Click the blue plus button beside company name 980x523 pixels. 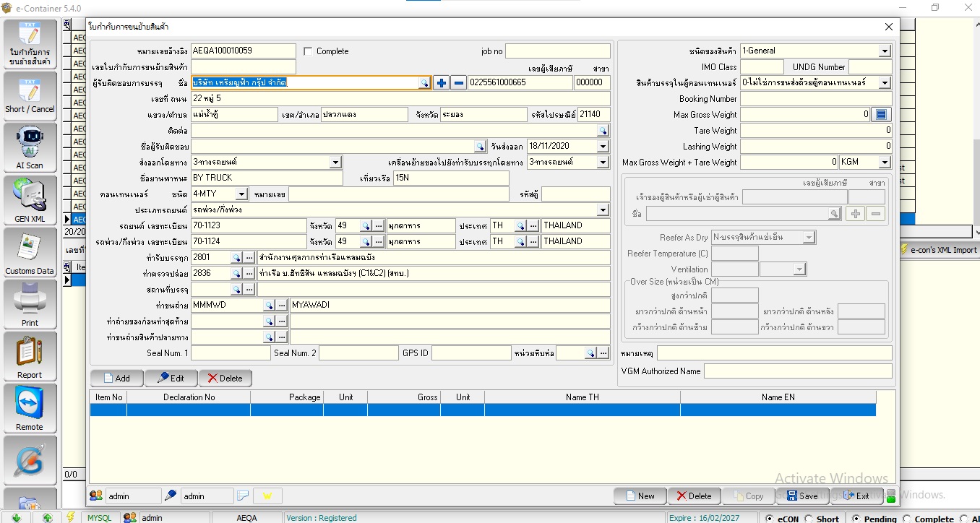[441, 83]
